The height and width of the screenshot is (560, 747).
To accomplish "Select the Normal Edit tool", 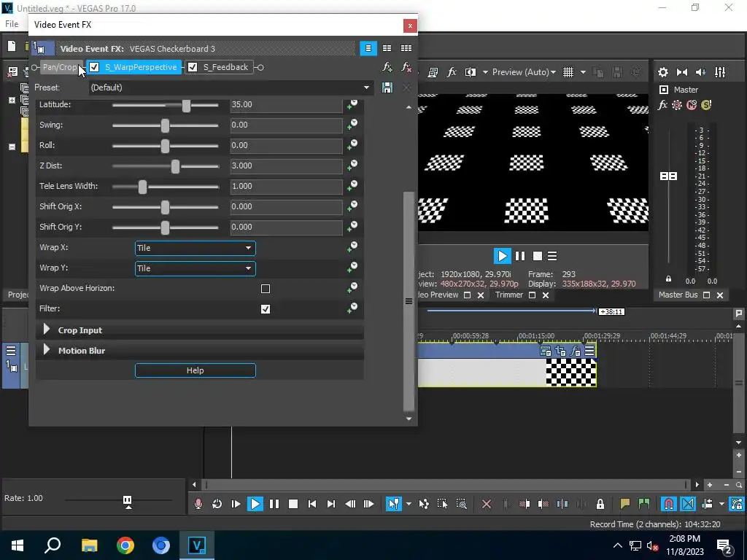I will coord(393,504).
